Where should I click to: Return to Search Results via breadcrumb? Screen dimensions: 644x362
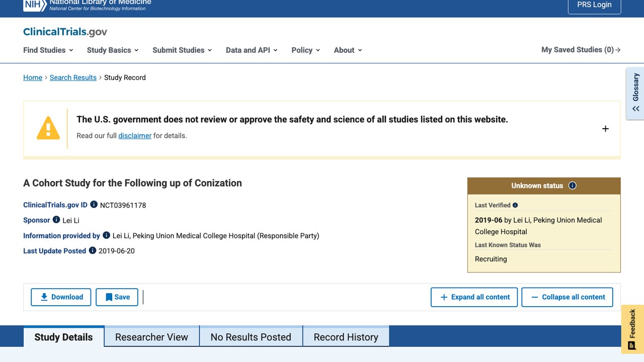point(73,77)
